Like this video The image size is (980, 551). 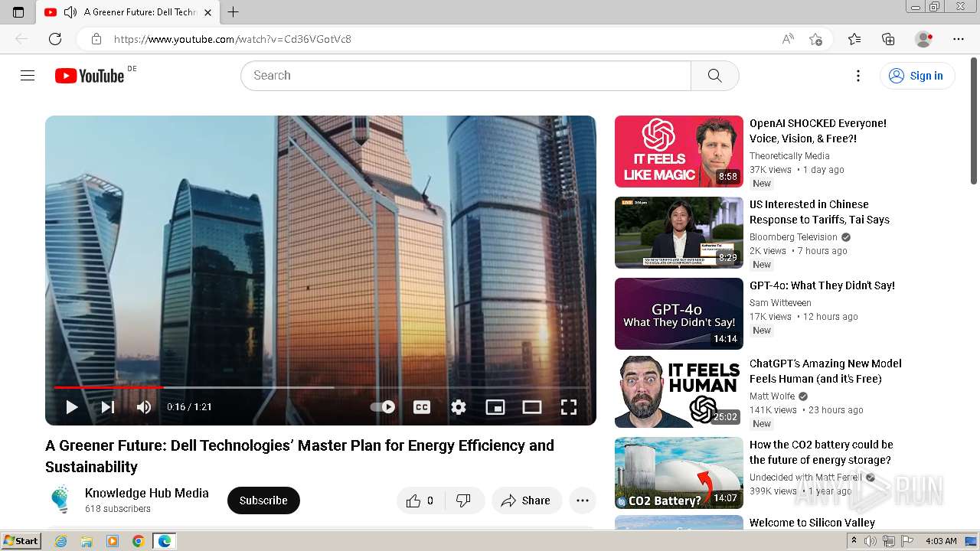pyautogui.click(x=420, y=500)
